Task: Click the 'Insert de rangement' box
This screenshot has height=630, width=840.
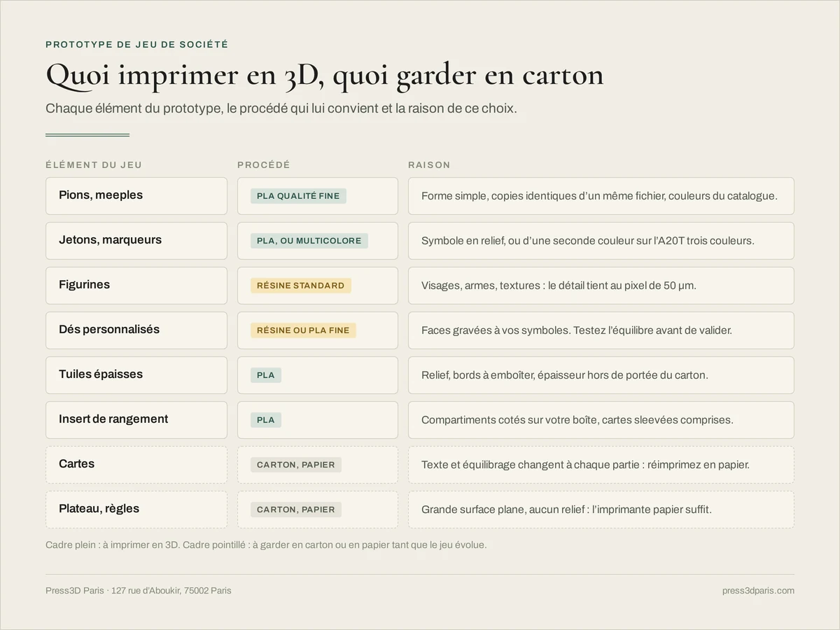Action: (136, 420)
